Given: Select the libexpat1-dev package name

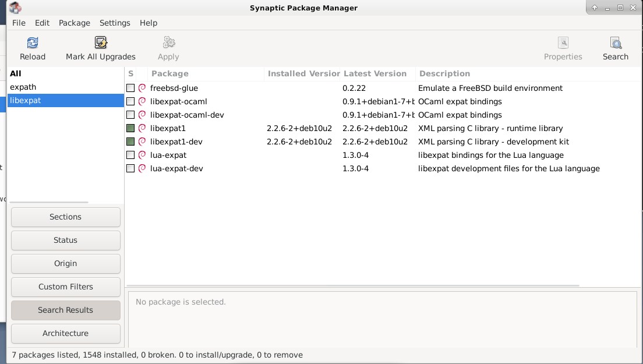Looking at the screenshot, I should [x=176, y=142].
